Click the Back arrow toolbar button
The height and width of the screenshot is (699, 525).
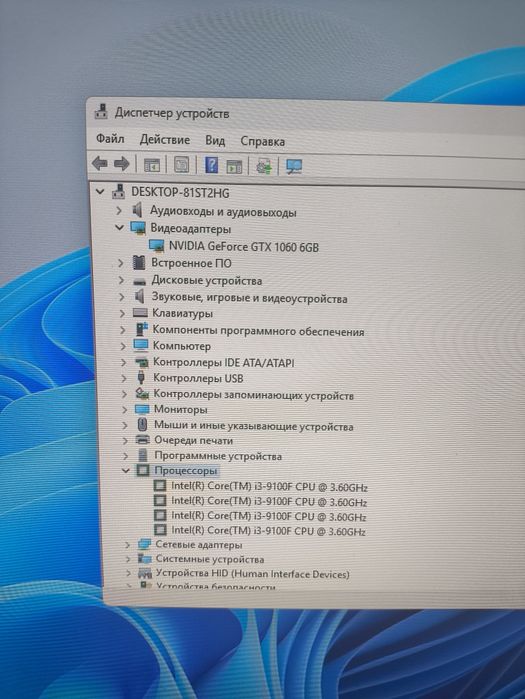coord(100,164)
